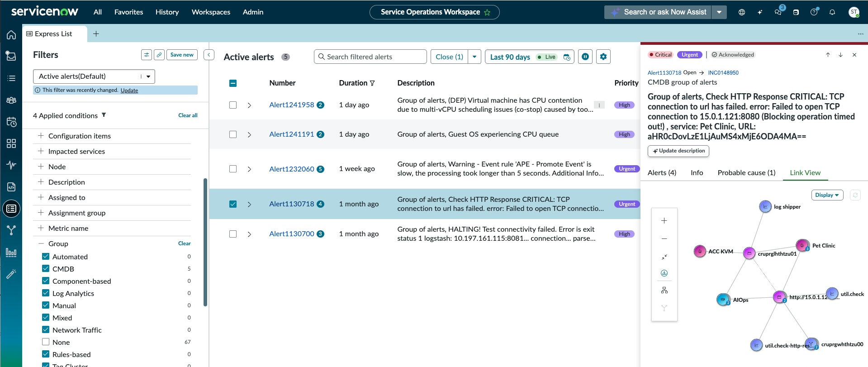This screenshot has height=367, width=868.
Task: Expand the Alert1232060 row chevron
Action: pos(249,169)
